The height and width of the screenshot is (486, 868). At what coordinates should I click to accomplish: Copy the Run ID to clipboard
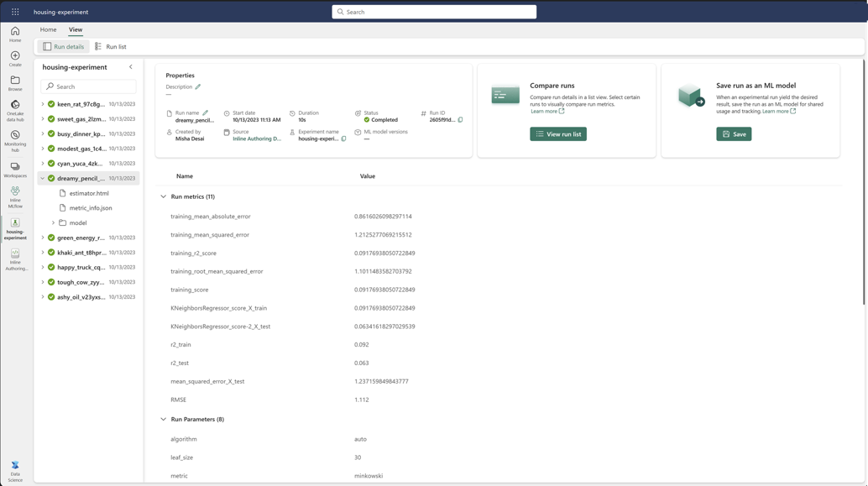460,119
